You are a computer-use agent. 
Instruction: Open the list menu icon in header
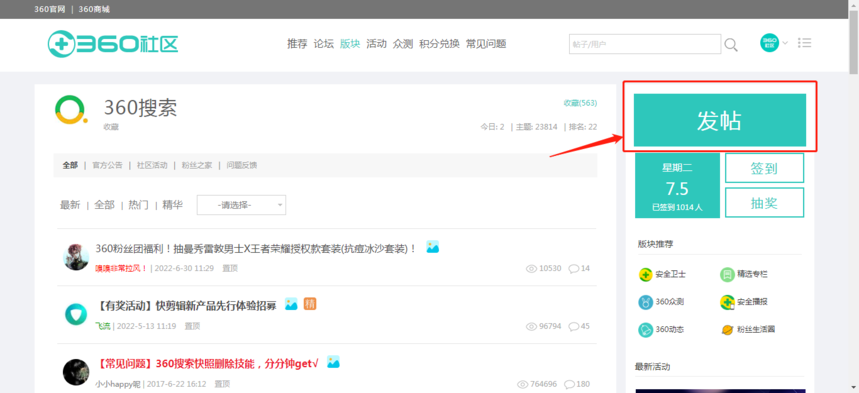click(x=804, y=43)
